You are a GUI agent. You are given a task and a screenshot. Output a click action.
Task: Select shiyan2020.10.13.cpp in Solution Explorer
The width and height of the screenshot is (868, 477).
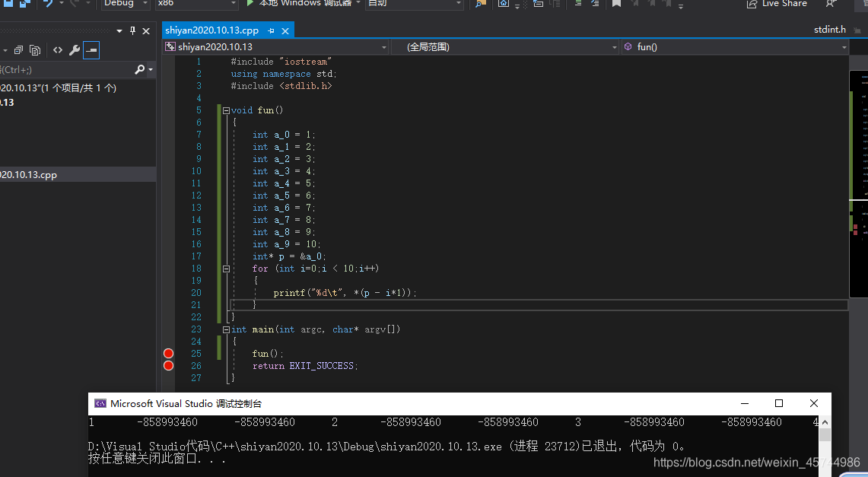tap(28, 175)
